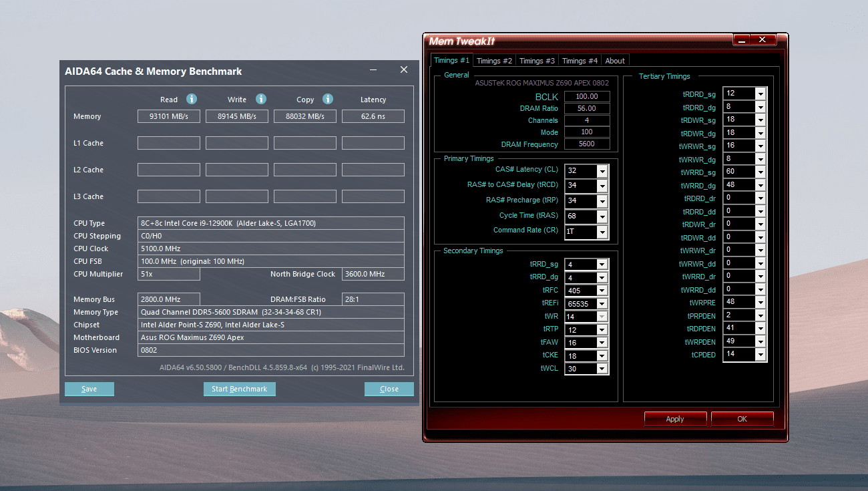Click the L1 Cache Read empty result field
This screenshot has height=491, width=868.
169,143
